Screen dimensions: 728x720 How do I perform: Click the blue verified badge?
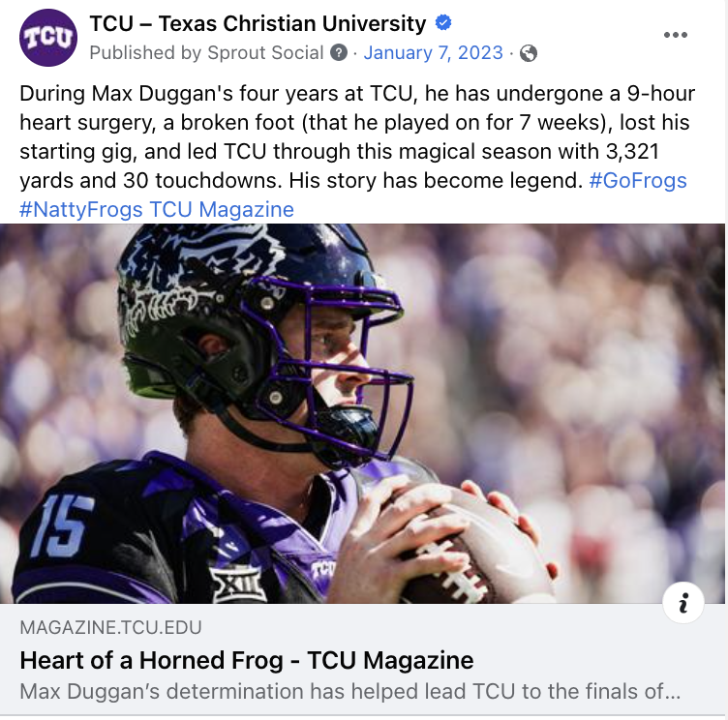[444, 23]
